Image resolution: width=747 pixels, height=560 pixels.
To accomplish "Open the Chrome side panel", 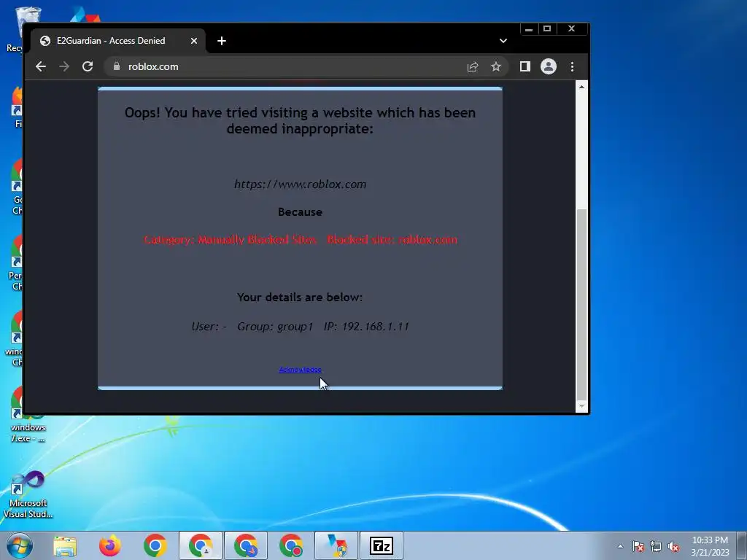I will 525,66.
